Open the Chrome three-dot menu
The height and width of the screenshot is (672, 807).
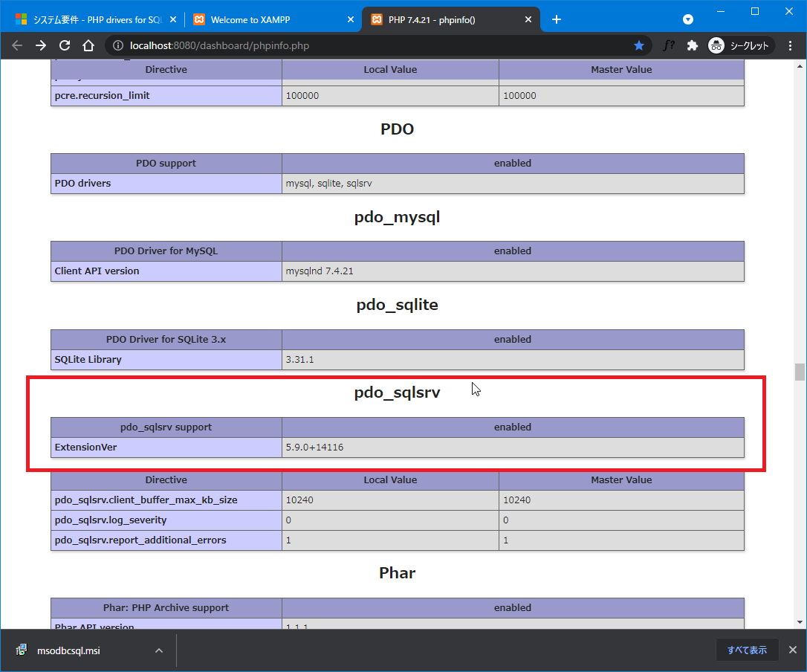790,45
